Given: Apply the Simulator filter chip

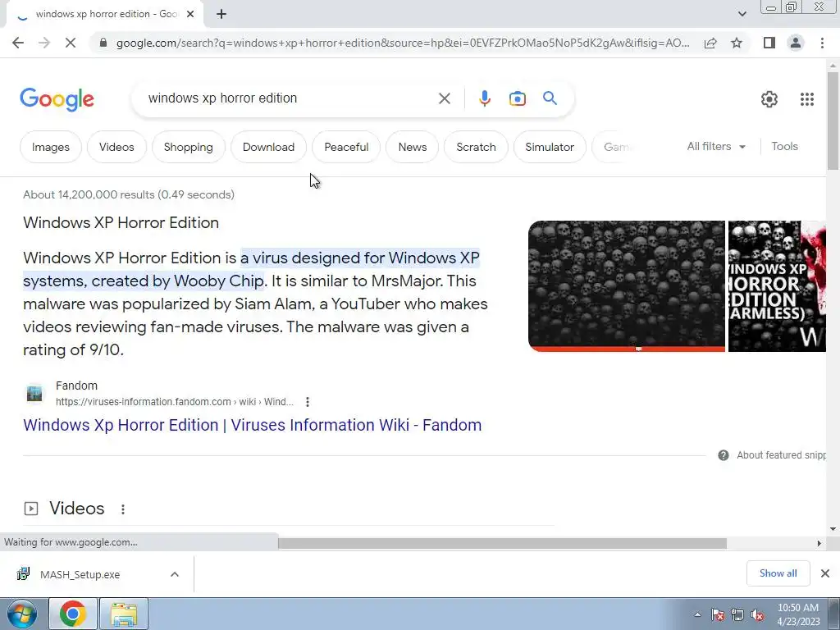Looking at the screenshot, I should coord(550,147).
